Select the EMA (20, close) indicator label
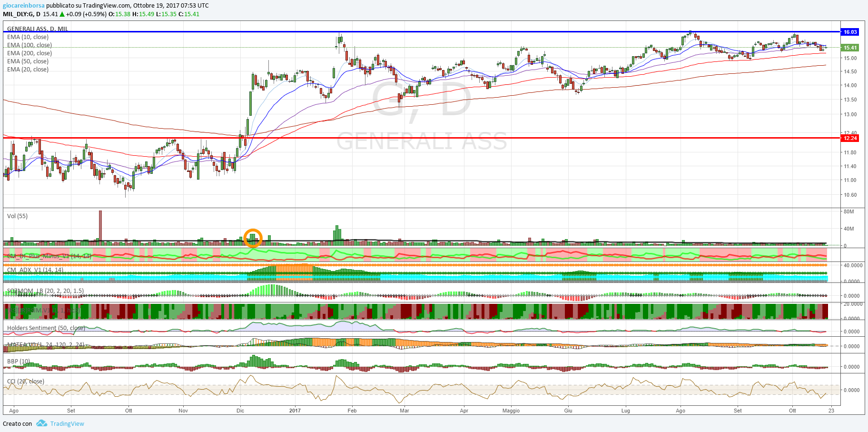This screenshot has height=432, width=868. point(28,70)
